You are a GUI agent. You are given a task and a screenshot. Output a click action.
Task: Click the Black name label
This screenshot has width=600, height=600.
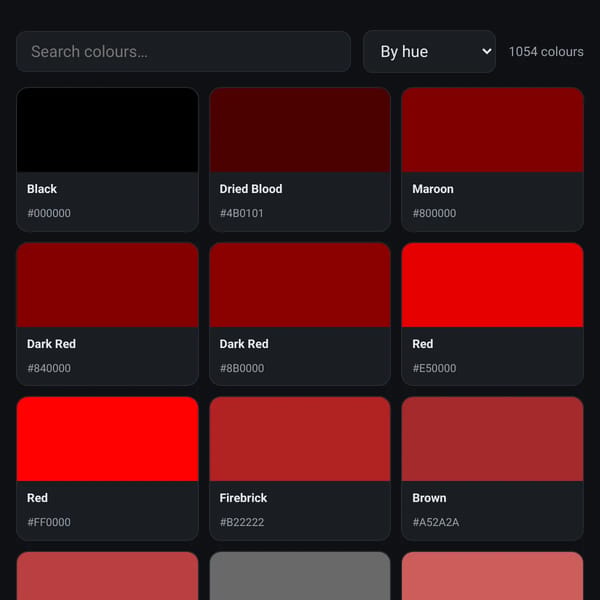pos(42,189)
